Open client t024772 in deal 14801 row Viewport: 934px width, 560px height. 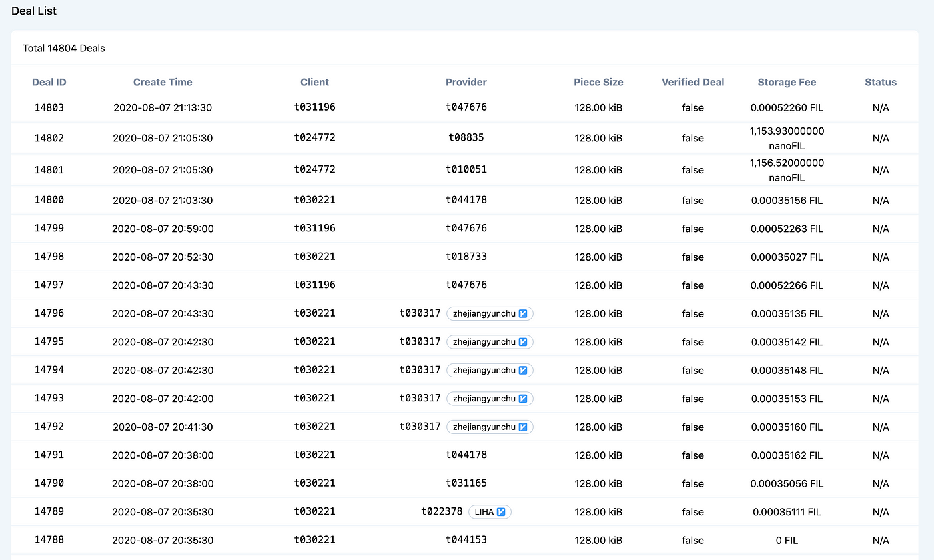[x=315, y=170]
